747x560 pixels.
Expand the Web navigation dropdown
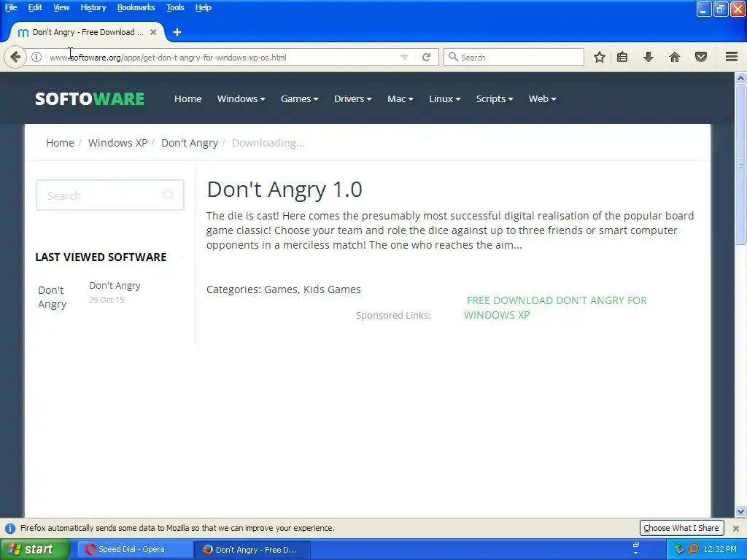(542, 98)
